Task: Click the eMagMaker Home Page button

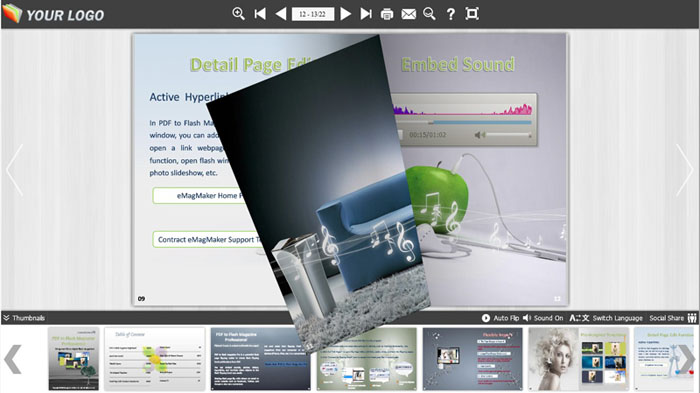Action: pos(200,196)
